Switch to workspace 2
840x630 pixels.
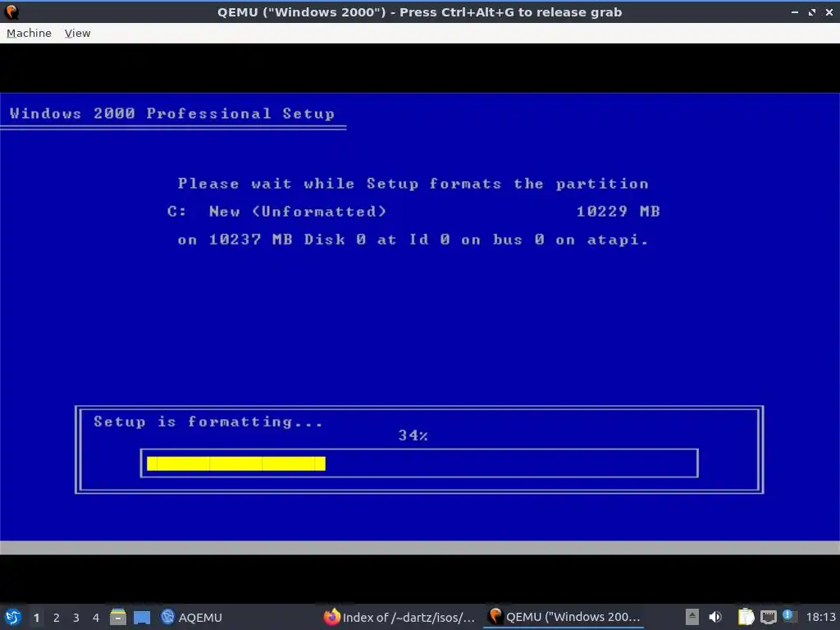57,618
